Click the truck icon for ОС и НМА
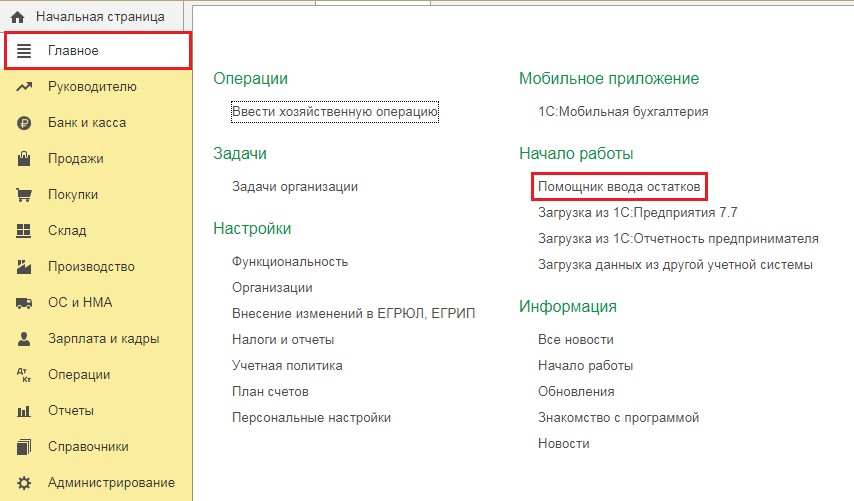This screenshot has width=854, height=501. (x=24, y=303)
